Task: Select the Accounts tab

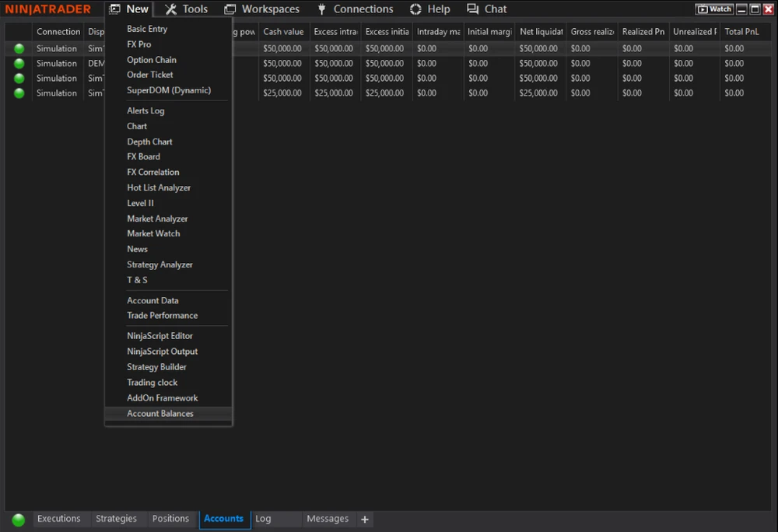Action: 224,519
